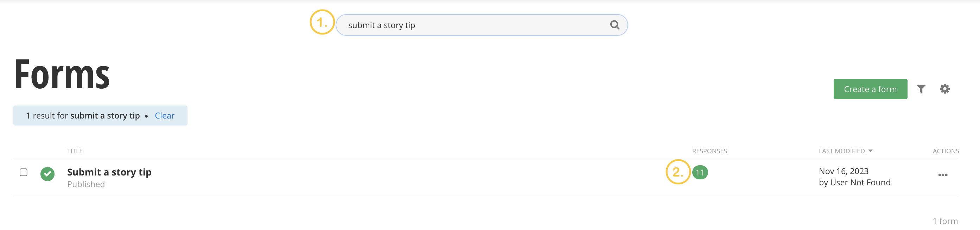
Task: Click the Published status text
Action: [x=86, y=184]
